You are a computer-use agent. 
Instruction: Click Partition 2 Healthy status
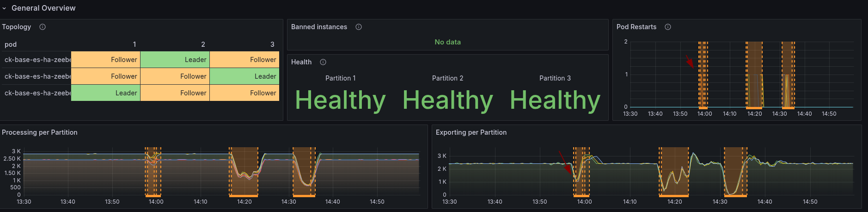tap(448, 100)
